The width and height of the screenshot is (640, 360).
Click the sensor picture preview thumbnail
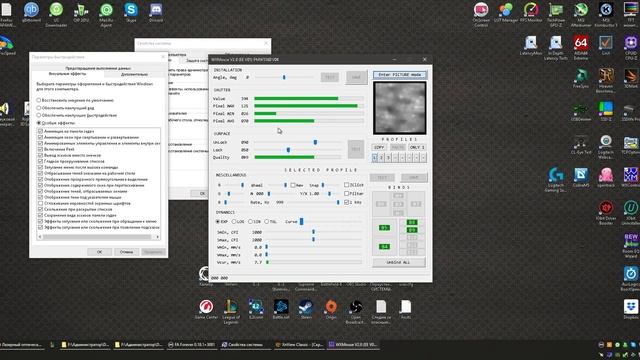(400, 108)
